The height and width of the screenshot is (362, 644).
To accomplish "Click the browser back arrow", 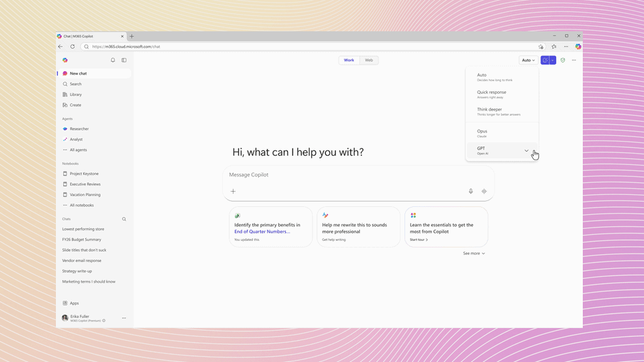I will tap(61, 47).
